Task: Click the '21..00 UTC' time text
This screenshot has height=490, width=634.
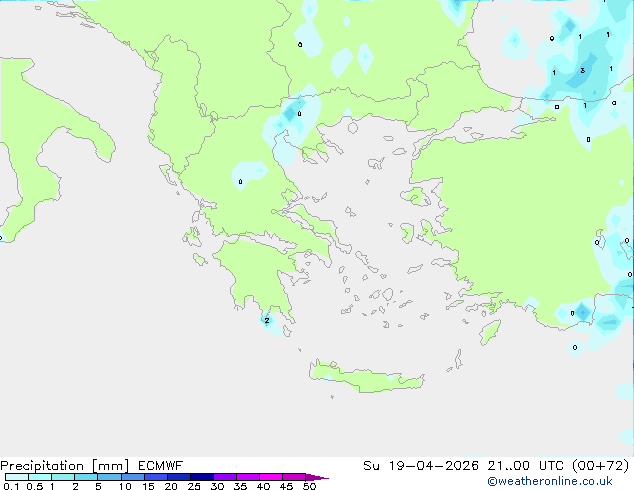Action: (x=525, y=466)
